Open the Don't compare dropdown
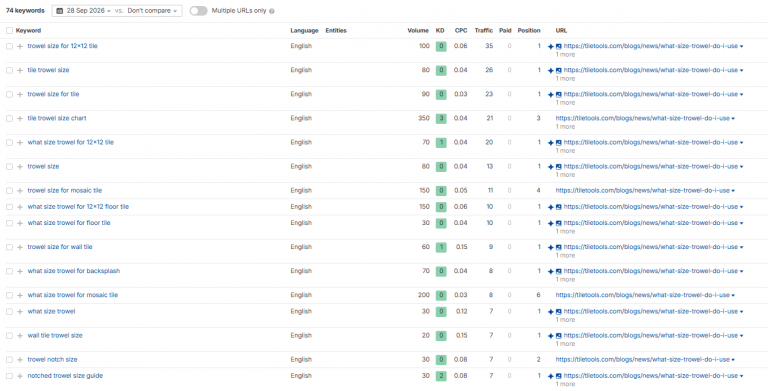 pos(152,11)
